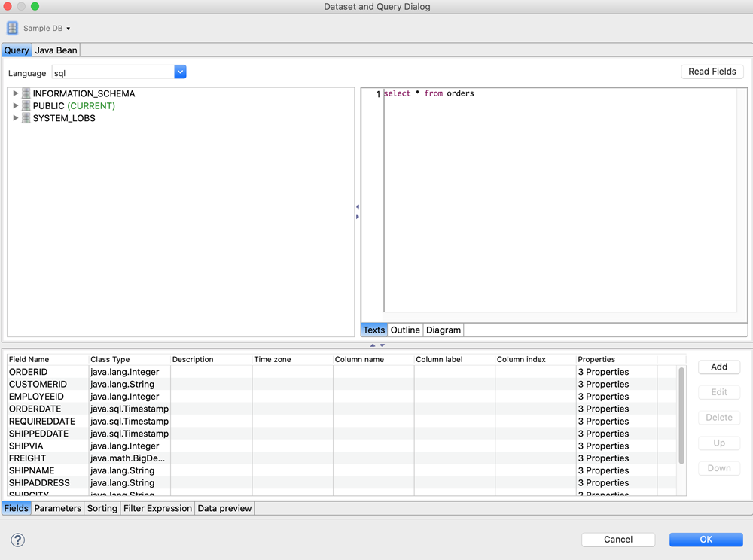
Task: Click the Language sql text field
Action: click(113, 72)
